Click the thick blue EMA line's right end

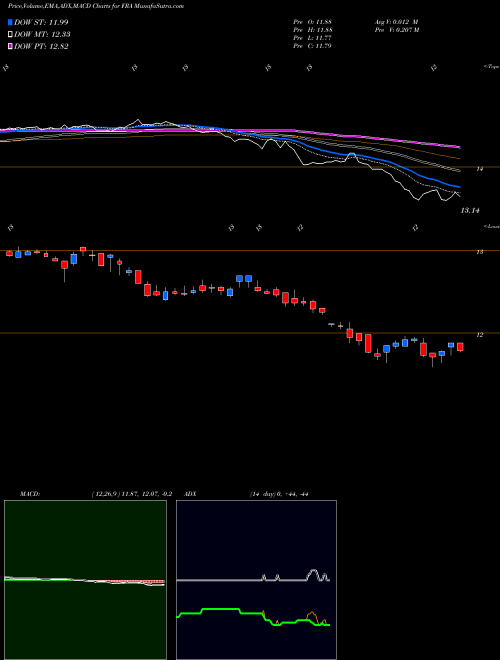click(458, 186)
